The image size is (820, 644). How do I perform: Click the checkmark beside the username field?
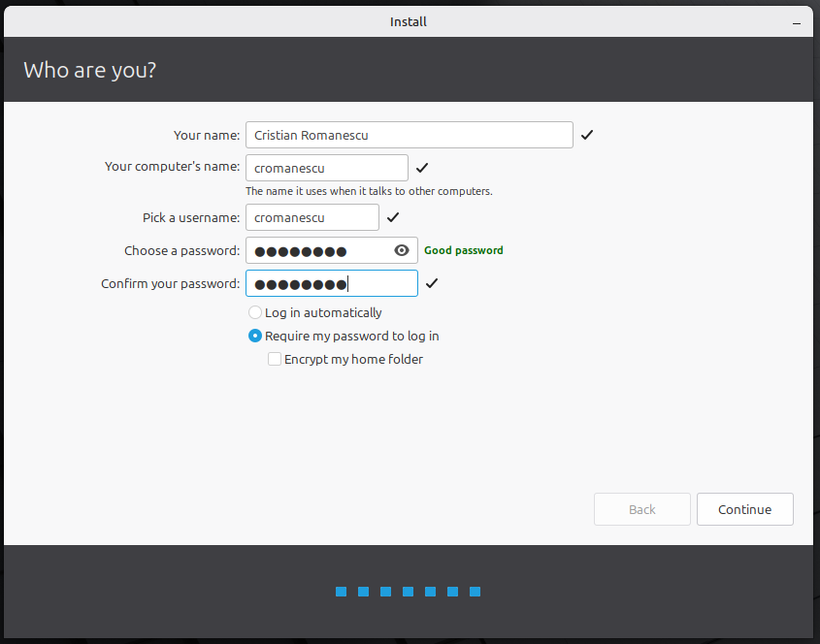[x=393, y=217]
